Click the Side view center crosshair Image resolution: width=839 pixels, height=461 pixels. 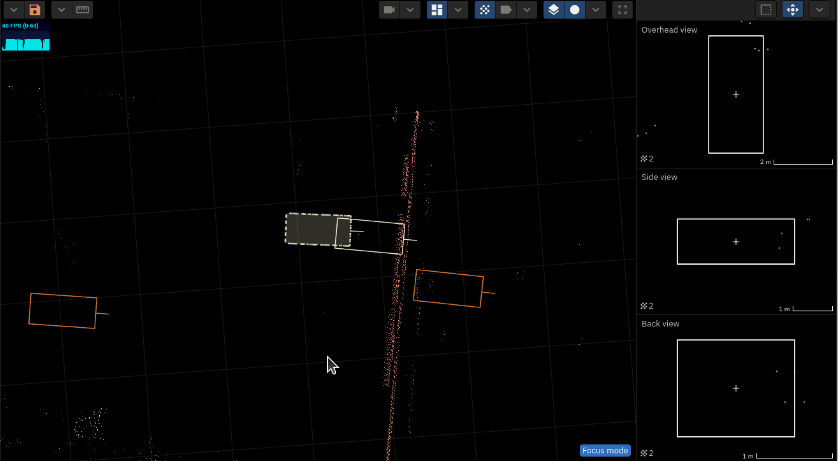736,242
